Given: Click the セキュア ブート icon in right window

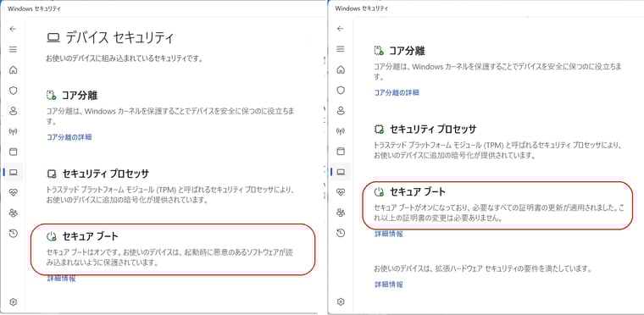Looking at the screenshot, I should 379,191.
